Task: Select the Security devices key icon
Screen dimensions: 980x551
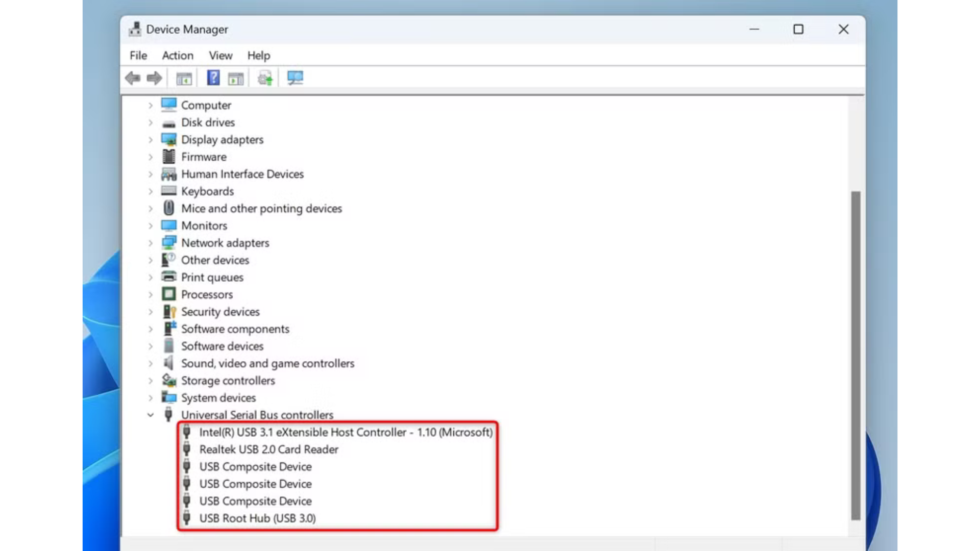Action: (x=169, y=311)
